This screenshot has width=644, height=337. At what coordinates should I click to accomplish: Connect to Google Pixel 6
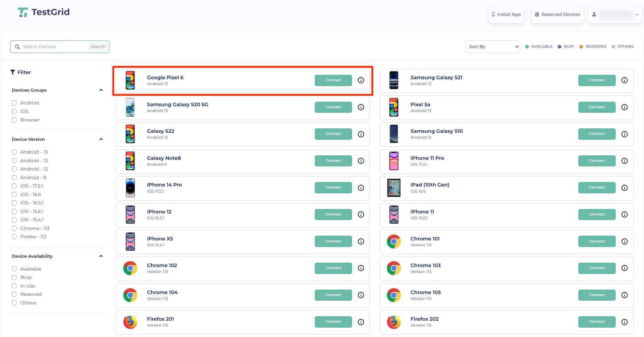333,80
